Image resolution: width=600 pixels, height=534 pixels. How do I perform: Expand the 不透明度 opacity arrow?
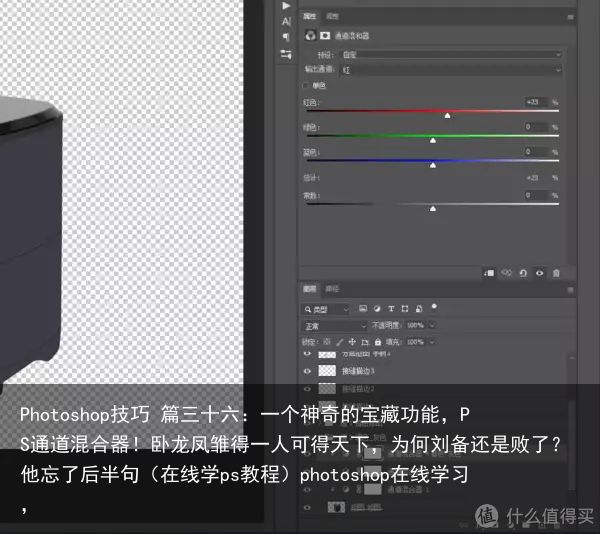pyautogui.click(x=432, y=325)
